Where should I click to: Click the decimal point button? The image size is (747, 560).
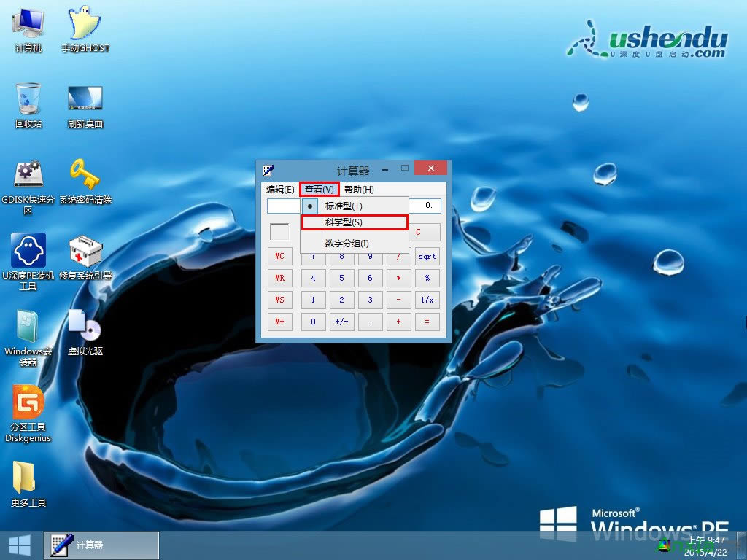pos(370,322)
